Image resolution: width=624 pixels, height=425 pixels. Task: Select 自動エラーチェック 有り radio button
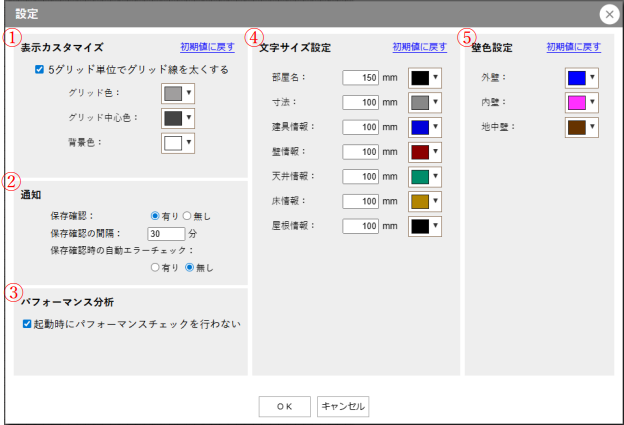click(155, 267)
